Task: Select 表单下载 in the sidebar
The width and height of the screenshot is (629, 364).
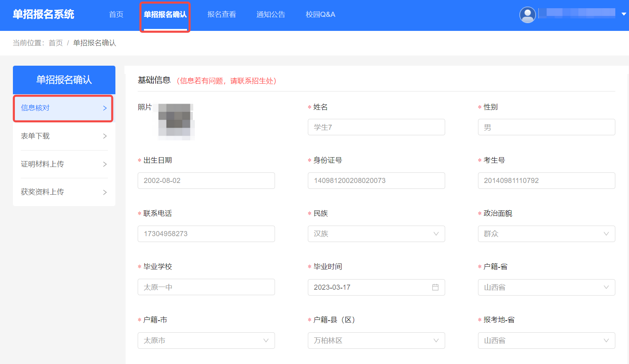Action: (x=35, y=136)
